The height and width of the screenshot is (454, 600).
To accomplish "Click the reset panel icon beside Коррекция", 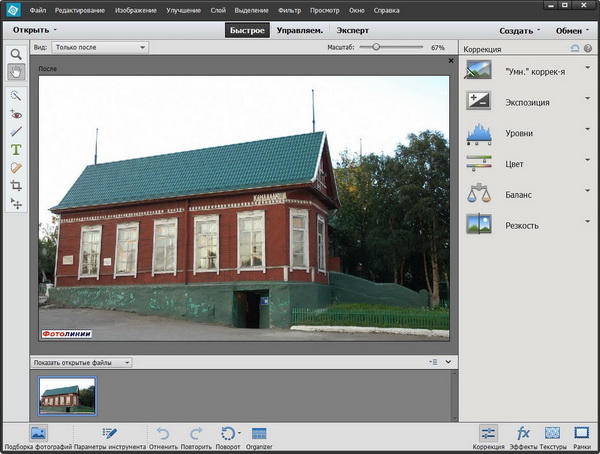I will [573, 48].
